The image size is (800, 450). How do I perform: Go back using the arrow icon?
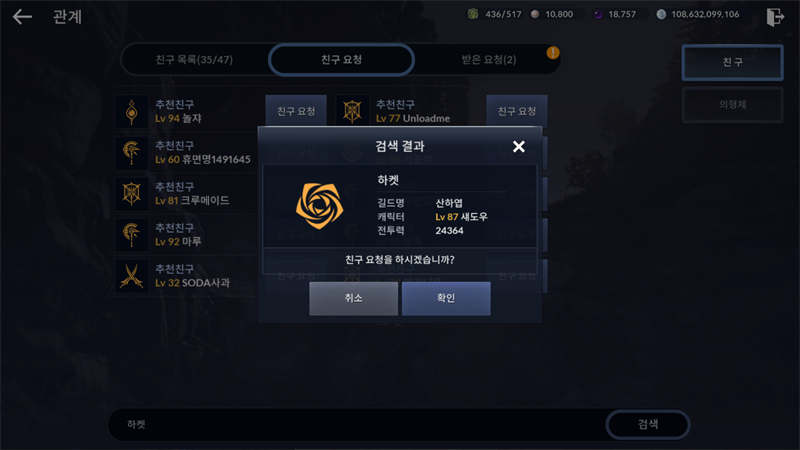(22, 17)
